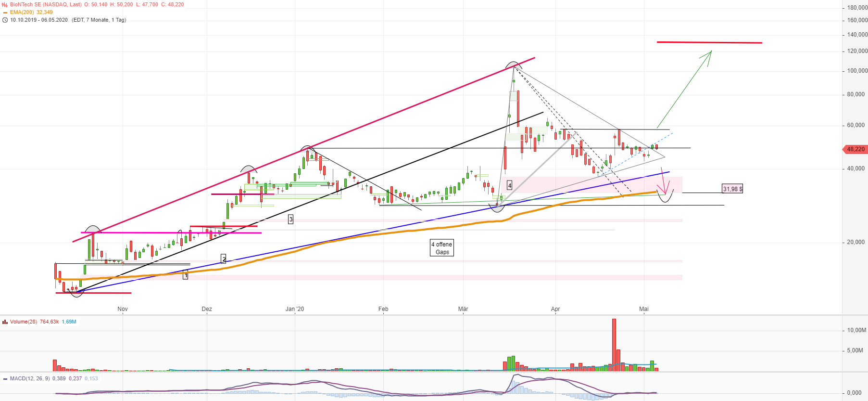This screenshot has width=868, height=401.
Task: Click the 160,000 price axis label
Action: point(857,20)
